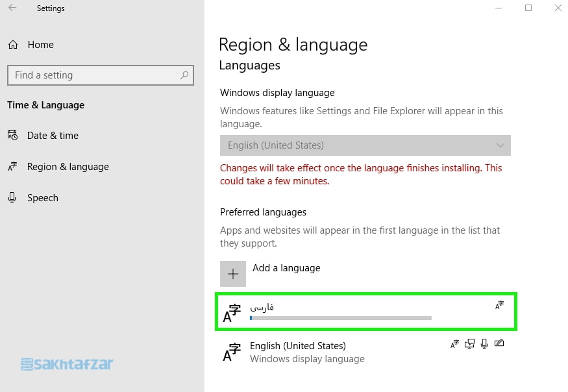
Task: Click the Home house icon
Action: click(x=13, y=45)
